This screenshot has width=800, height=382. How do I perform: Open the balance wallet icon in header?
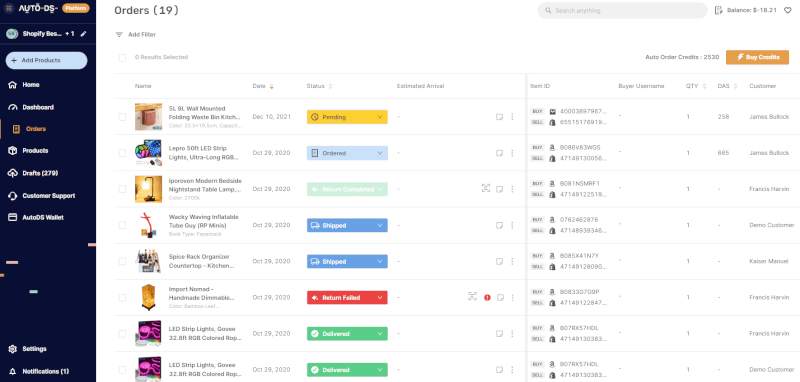coord(718,10)
